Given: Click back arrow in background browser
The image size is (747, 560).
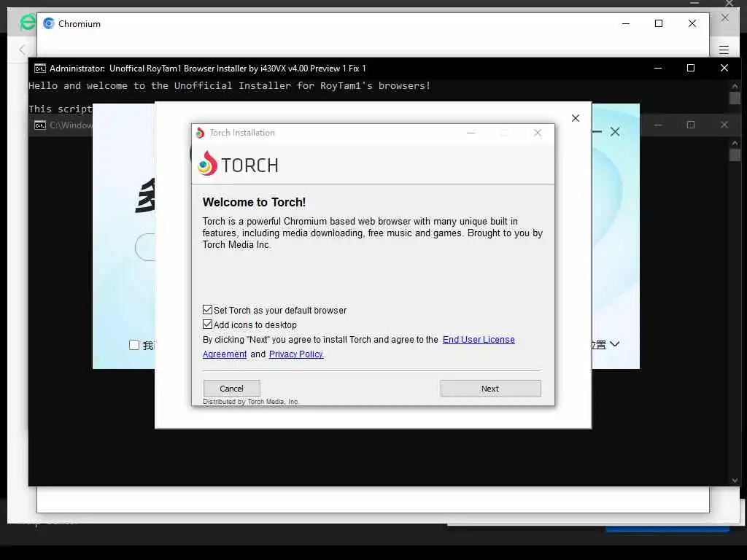Looking at the screenshot, I should 22,50.
